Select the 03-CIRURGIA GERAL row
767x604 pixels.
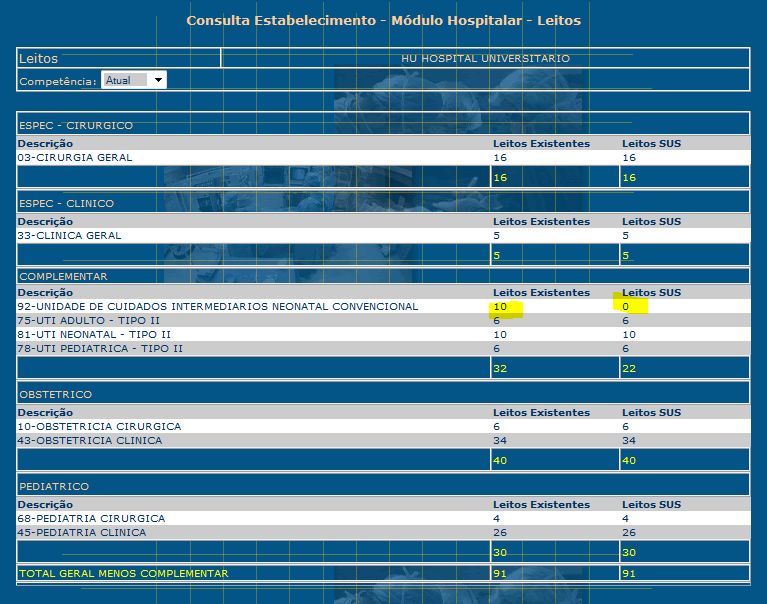[x=75, y=158]
